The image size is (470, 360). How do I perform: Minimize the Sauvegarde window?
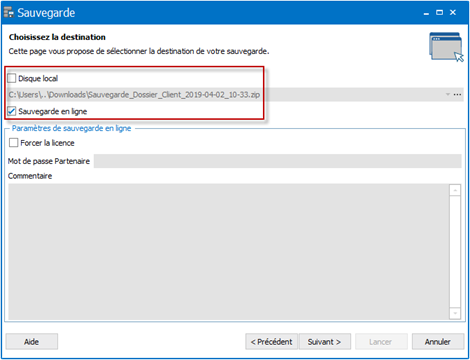[x=426, y=13]
